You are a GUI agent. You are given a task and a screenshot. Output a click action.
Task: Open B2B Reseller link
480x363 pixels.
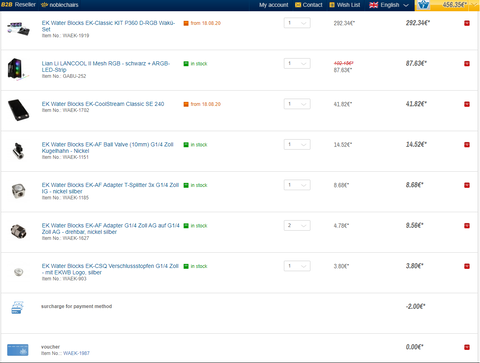tap(18, 5)
